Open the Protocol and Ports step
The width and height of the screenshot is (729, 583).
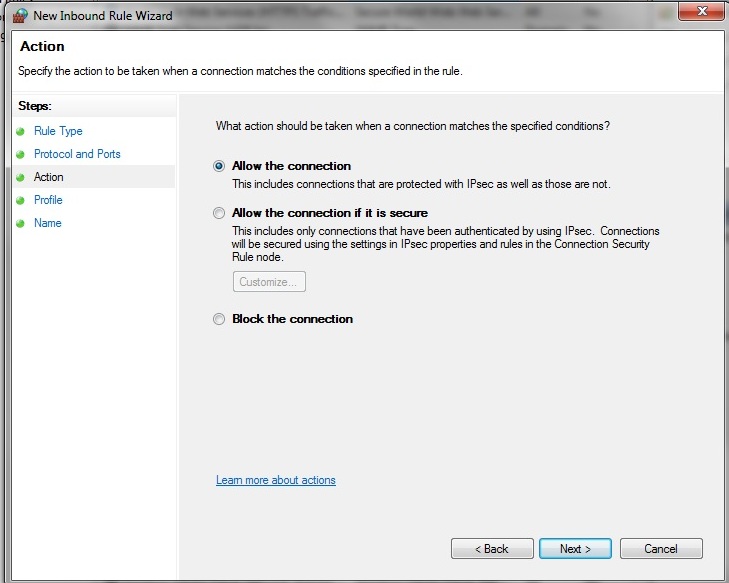click(77, 154)
